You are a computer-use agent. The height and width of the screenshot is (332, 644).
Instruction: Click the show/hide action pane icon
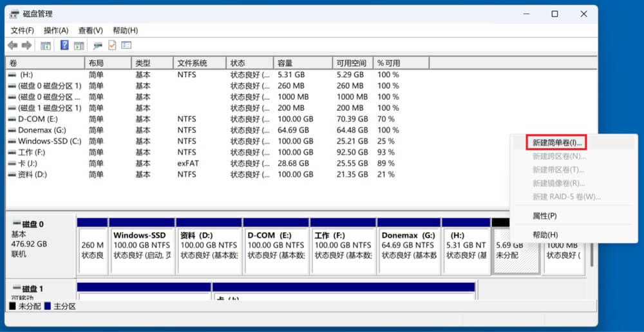point(79,45)
